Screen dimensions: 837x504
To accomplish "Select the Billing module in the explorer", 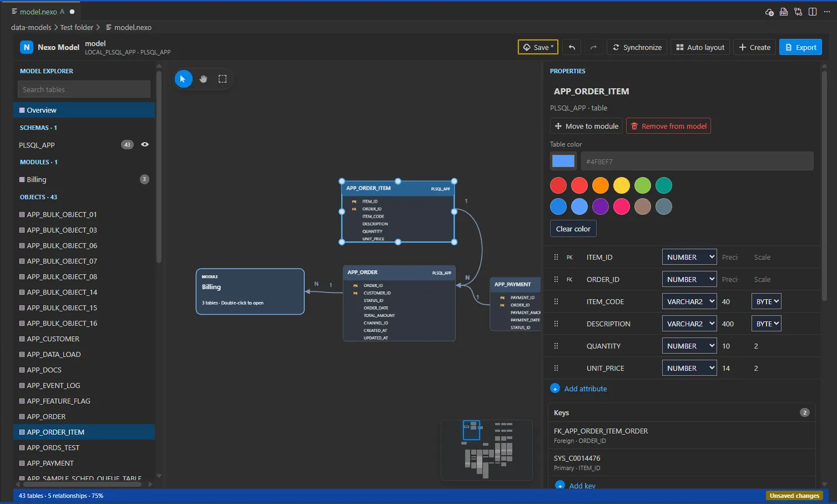I will click(84, 179).
